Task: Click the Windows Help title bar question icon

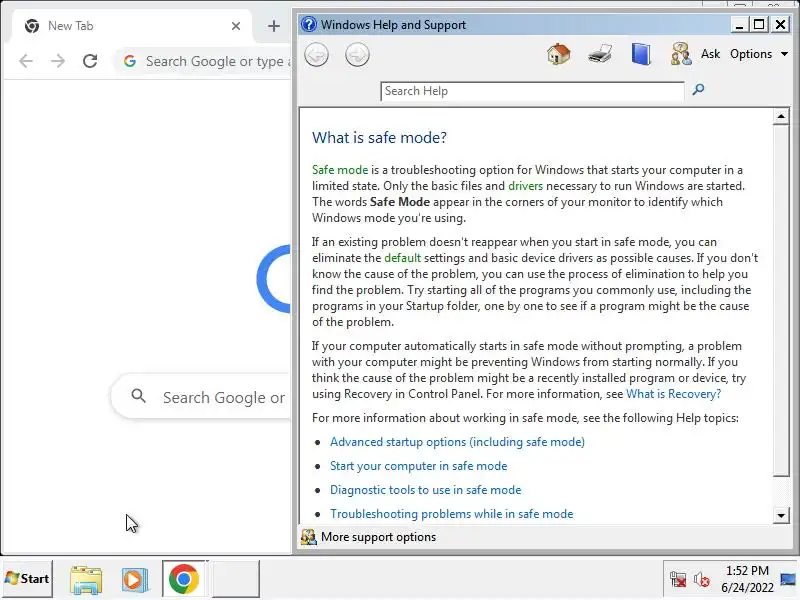Action: click(309, 24)
